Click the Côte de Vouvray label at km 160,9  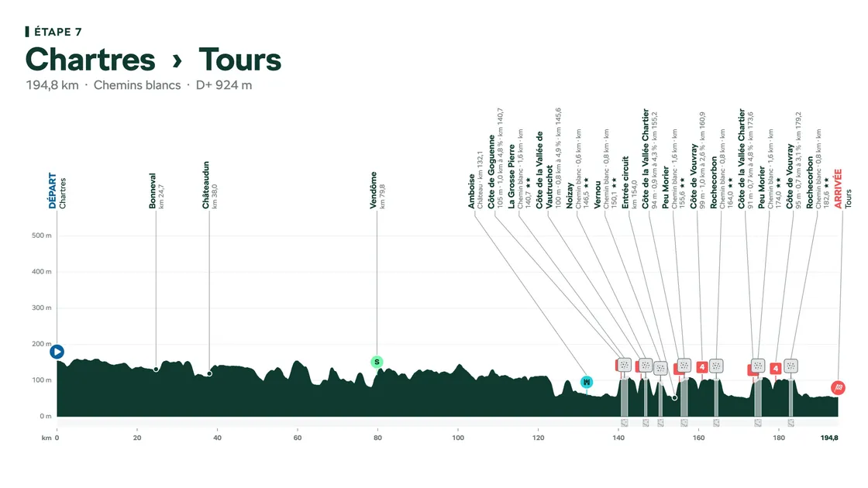(x=698, y=160)
